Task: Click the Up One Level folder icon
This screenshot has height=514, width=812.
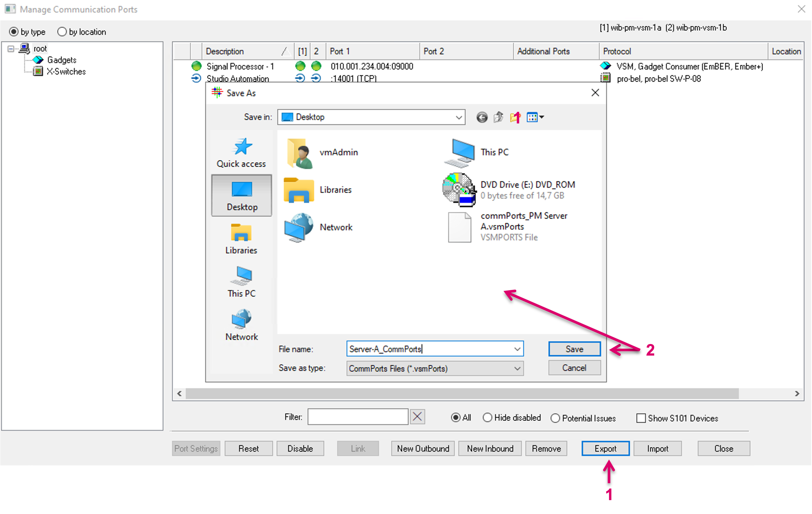Action: [498, 117]
